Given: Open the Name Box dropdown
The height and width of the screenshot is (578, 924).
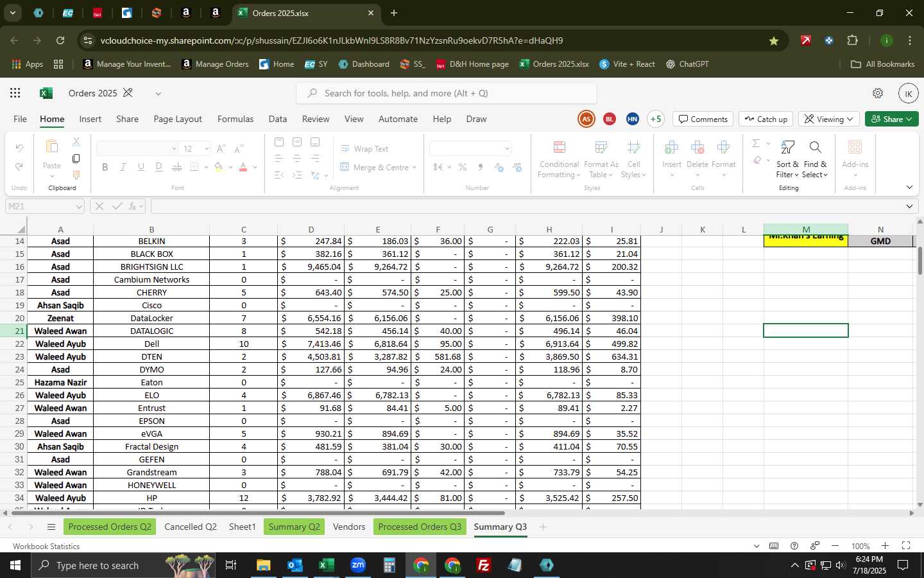Looking at the screenshot, I should coord(78,207).
